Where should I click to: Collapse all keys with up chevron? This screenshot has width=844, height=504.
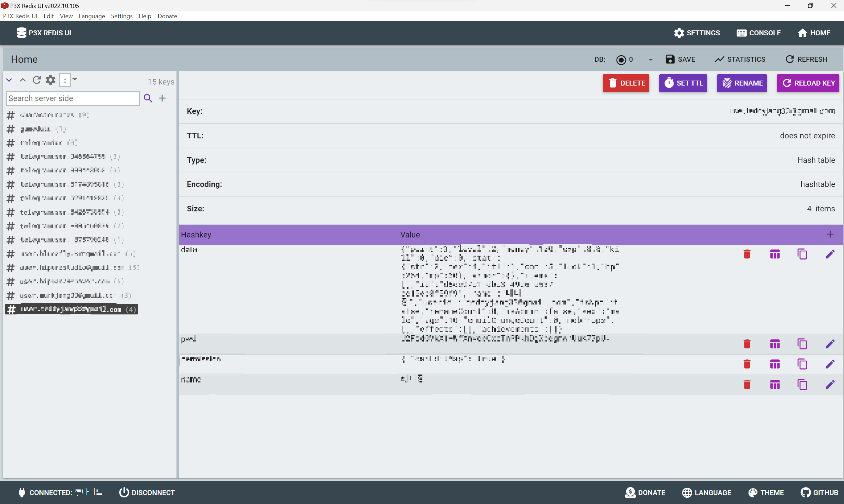pos(23,80)
